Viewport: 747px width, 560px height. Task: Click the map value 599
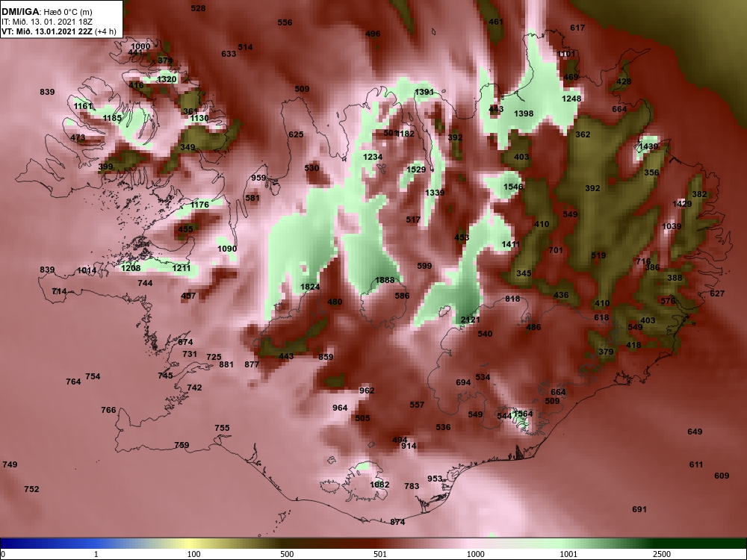(x=424, y=266)
